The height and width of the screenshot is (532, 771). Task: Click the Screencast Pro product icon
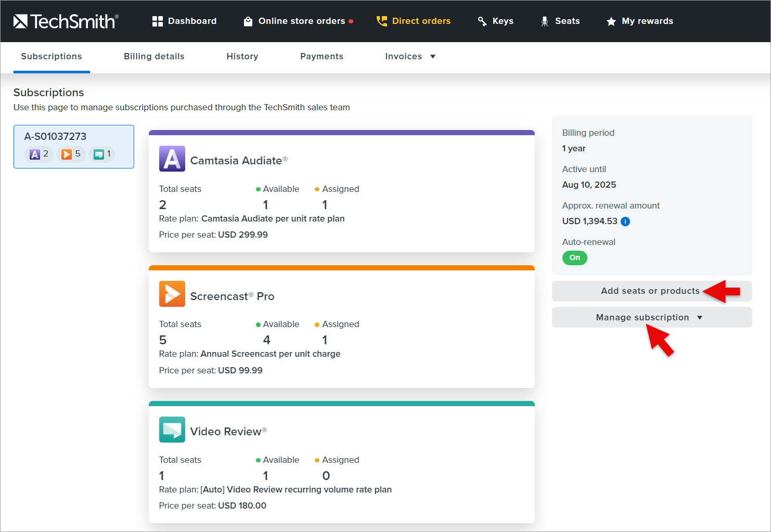pyautogui.click(x=172, y=294)
